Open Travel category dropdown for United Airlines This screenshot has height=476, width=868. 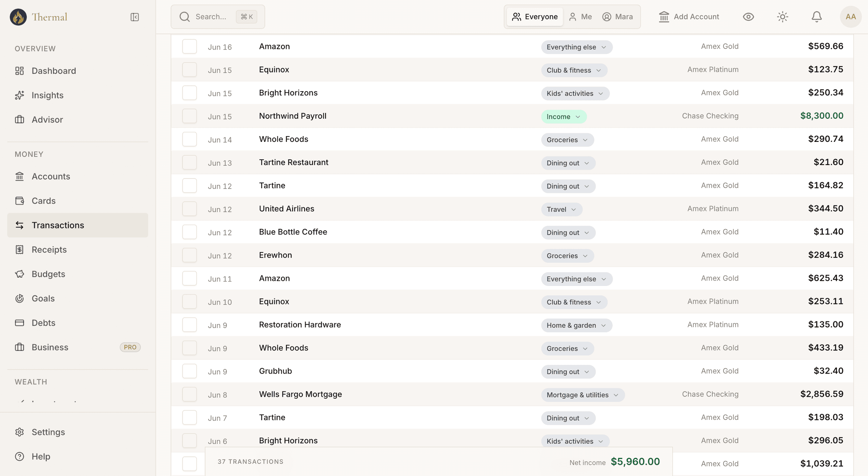point(562,209)
